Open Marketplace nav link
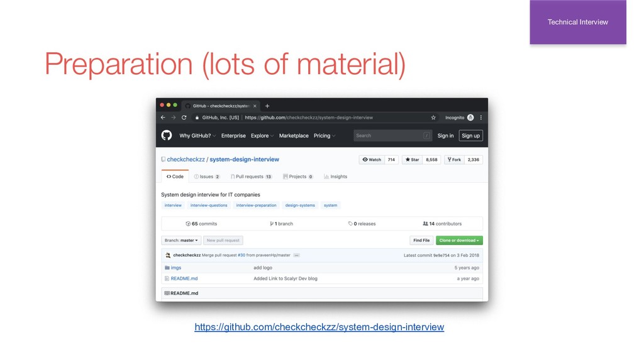The height and width of the screenshot is (362, 644). [x=294, y=136]
